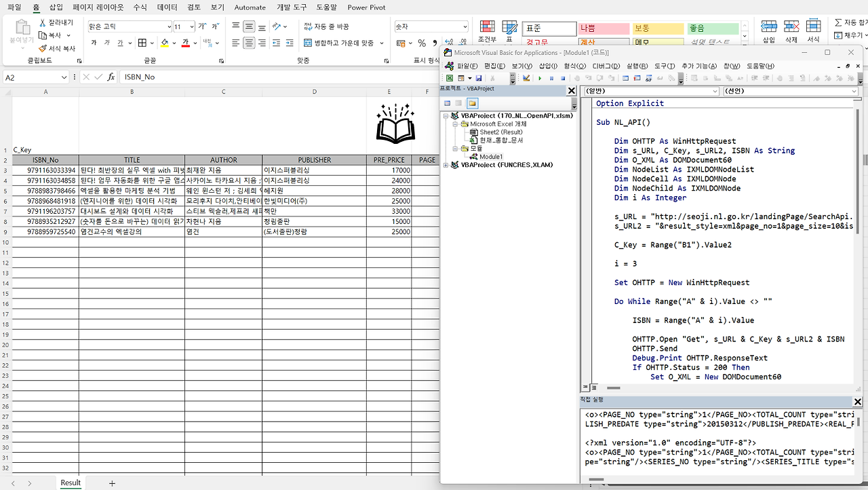
Task: Switch to the 데이터 ribbon tab
Action: (167, 7)
